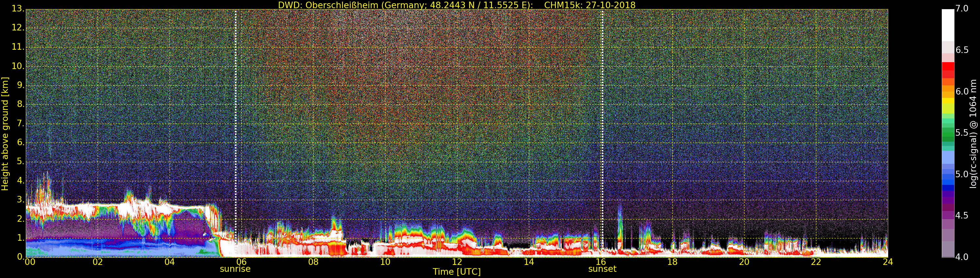Click the height axis tick label '3.'

(x=21, y=200)
